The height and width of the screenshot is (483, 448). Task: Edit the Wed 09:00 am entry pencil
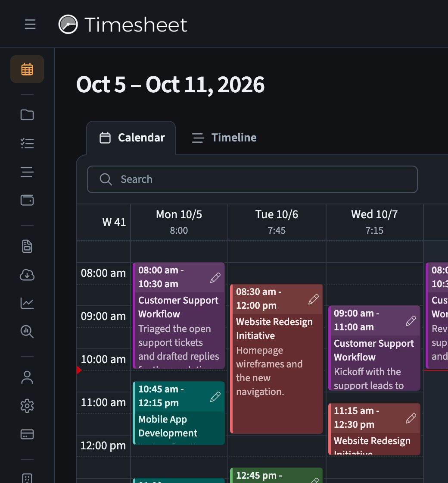point(411,321)
